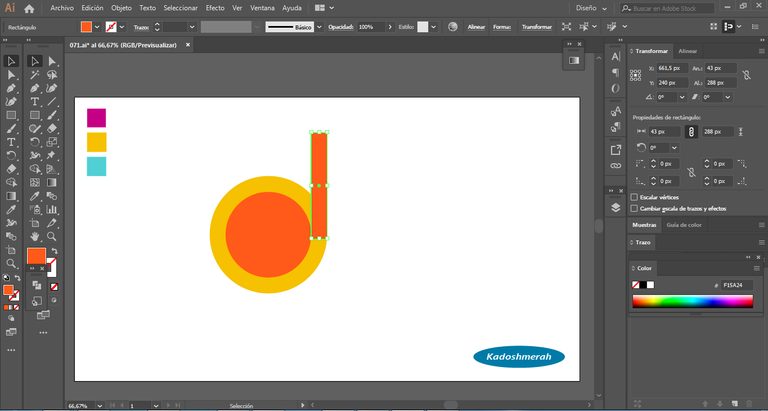The height and width of the screenshot is (411, 768).
Task: Select the Lasso tool
Action: click(51, 74)
